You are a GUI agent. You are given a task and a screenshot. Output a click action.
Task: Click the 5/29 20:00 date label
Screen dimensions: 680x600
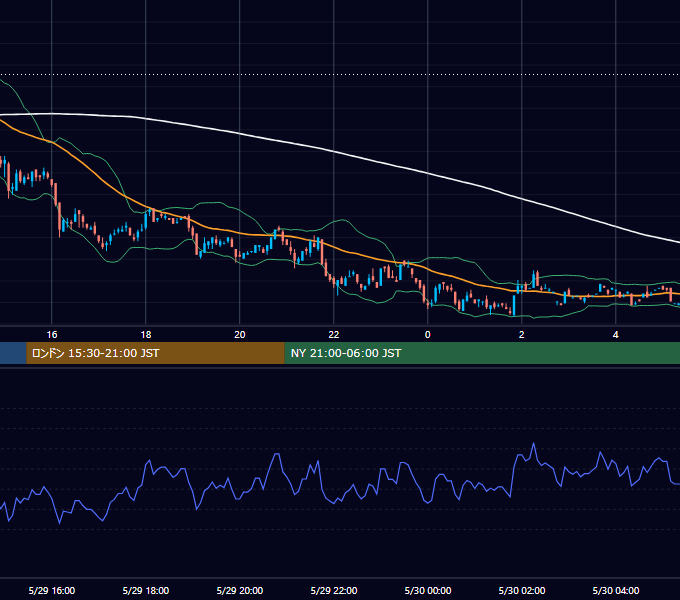point(240,590)
